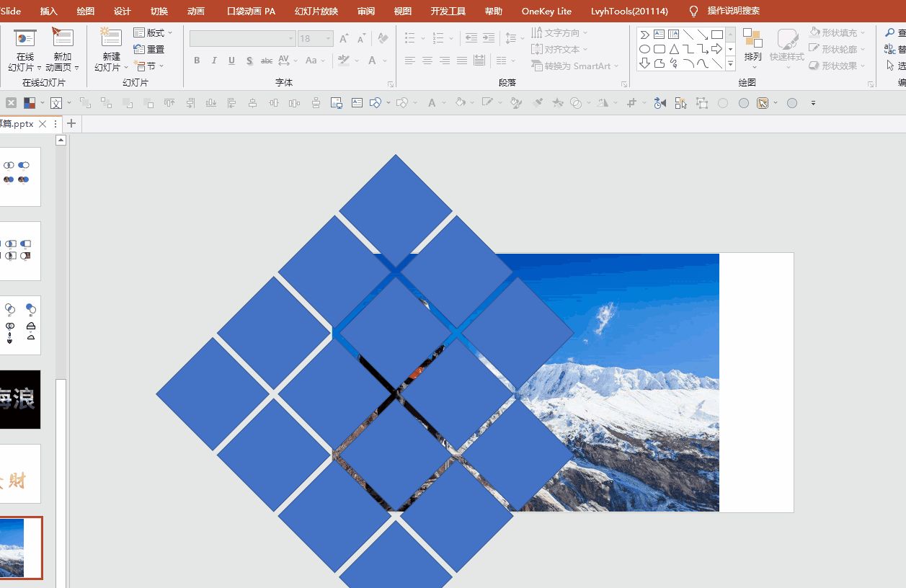Toggle justified paragraph alignment
906x588 pixels.
[462, 61]
